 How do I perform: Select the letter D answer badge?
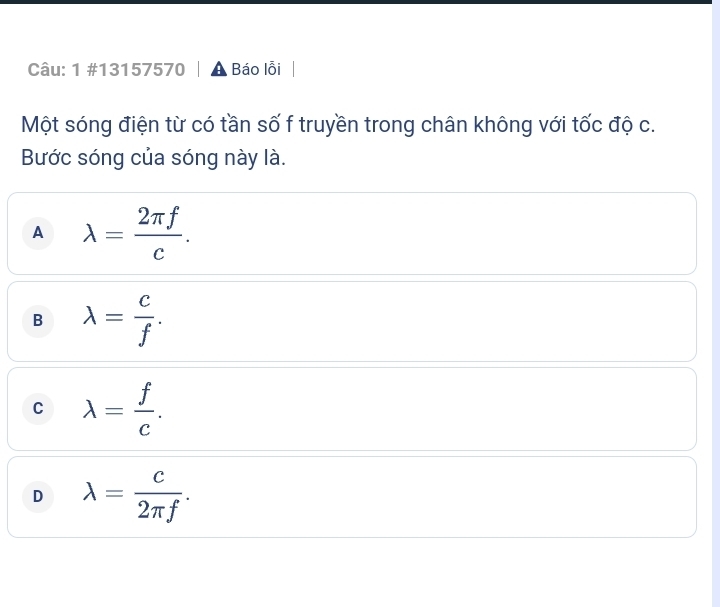(x=38, y=496)
